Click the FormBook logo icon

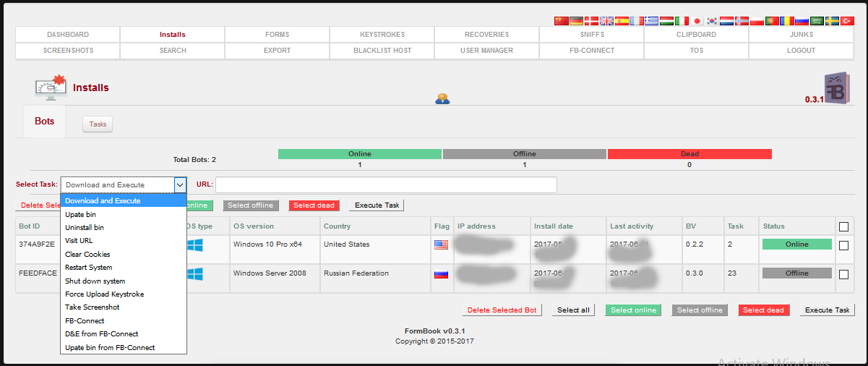click(835, 88)
